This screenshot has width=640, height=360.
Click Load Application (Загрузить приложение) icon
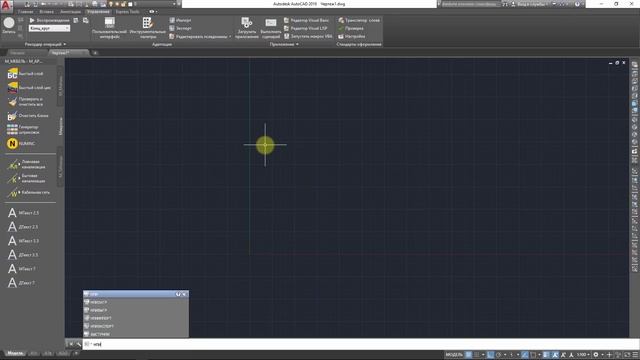click(247, 27)
